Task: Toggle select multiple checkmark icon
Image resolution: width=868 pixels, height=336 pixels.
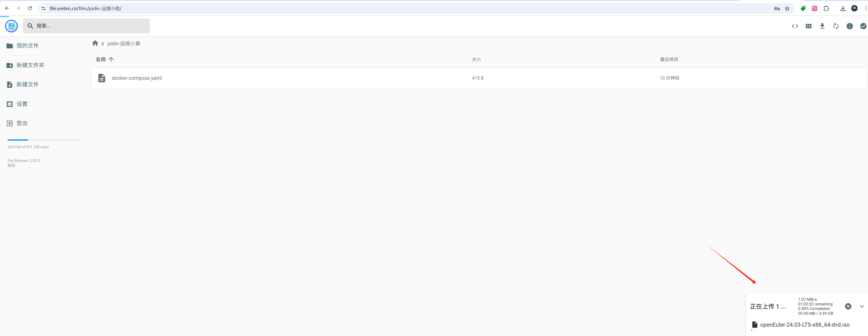Action: [863, 26]
